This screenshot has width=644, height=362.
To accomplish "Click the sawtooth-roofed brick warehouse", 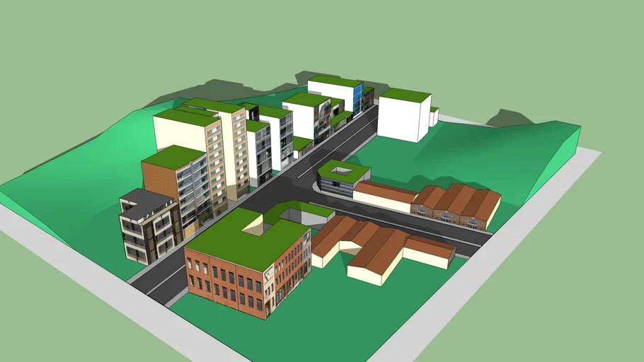I will (458, 206).
